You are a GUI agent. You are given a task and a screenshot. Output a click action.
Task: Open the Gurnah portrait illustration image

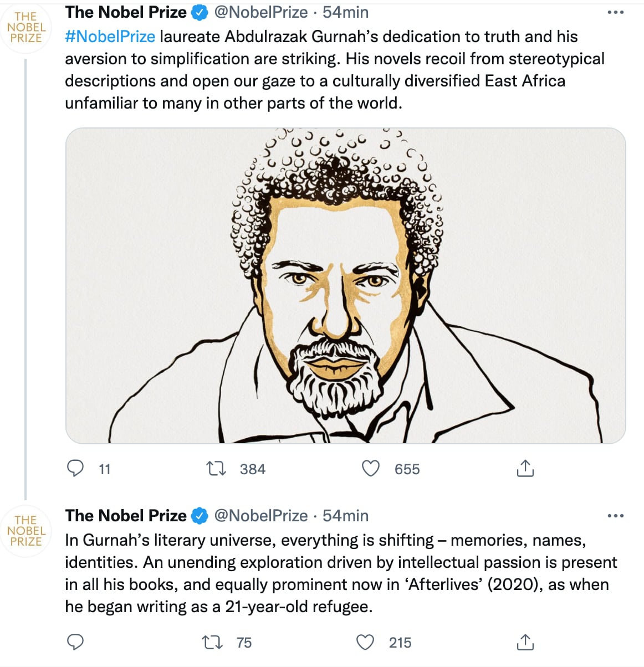pyautogui.click(x=345, y=286)
